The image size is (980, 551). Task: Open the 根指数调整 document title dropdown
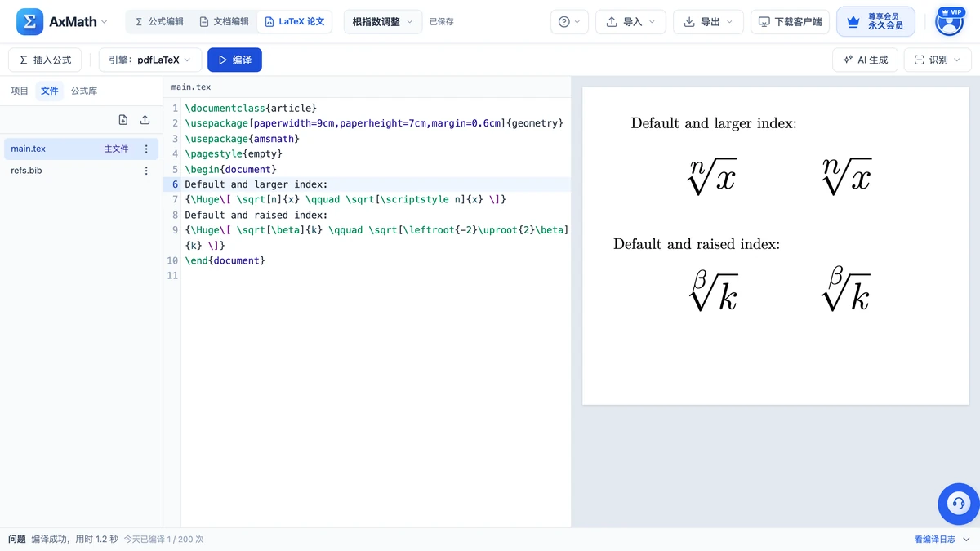click(383, 22)
